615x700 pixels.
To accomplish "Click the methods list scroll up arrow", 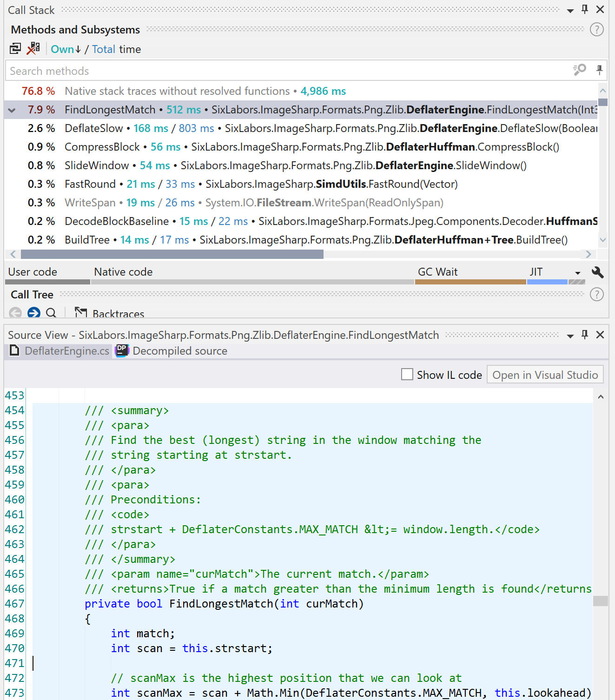I will coord(603,91).
